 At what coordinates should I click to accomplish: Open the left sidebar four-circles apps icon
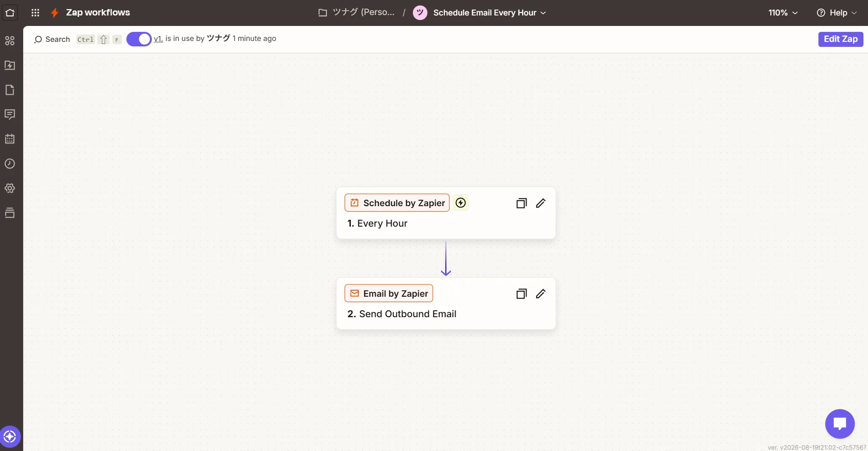pos(10,41)
